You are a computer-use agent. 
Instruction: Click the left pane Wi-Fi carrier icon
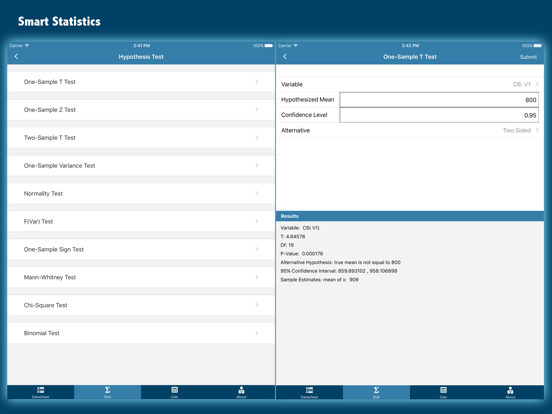(x=27, y=46)
